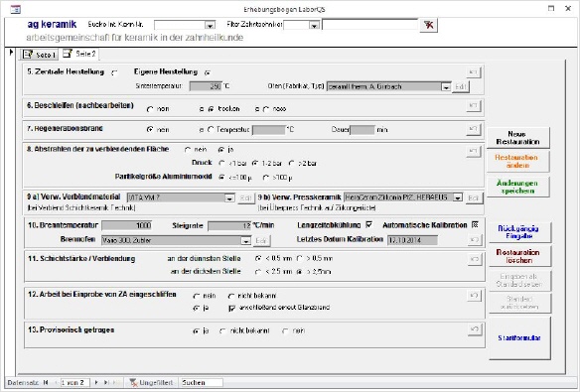Choose Druck 1-2 bar option
This screenshot has height=392, width=580.
pyautogui.click(x=255, y=163)
